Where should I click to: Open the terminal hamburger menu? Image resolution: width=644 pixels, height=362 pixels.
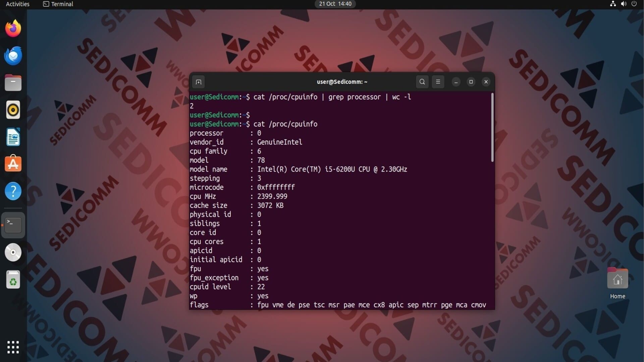438,82
